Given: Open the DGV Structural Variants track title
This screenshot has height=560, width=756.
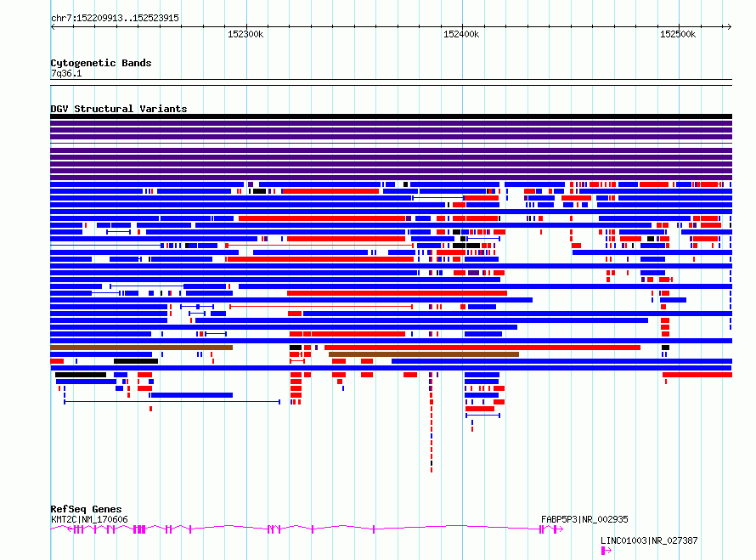Looking at the screenshot, I should coord(119,109).
